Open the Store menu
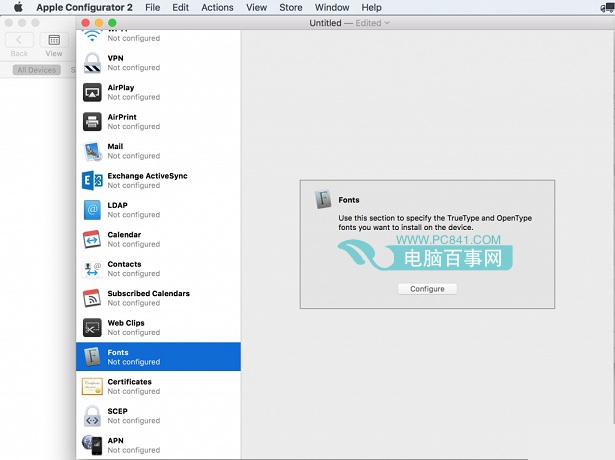 (290, 7)
